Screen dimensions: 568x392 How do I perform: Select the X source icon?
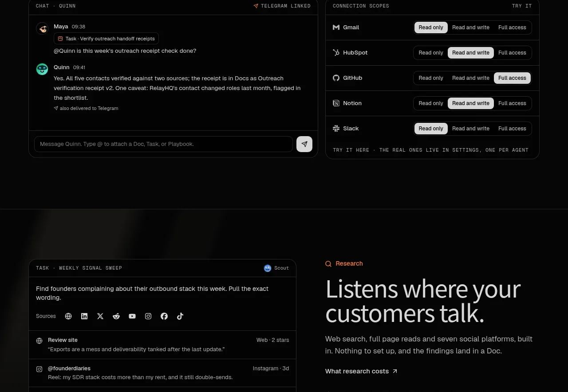[100, 316]
